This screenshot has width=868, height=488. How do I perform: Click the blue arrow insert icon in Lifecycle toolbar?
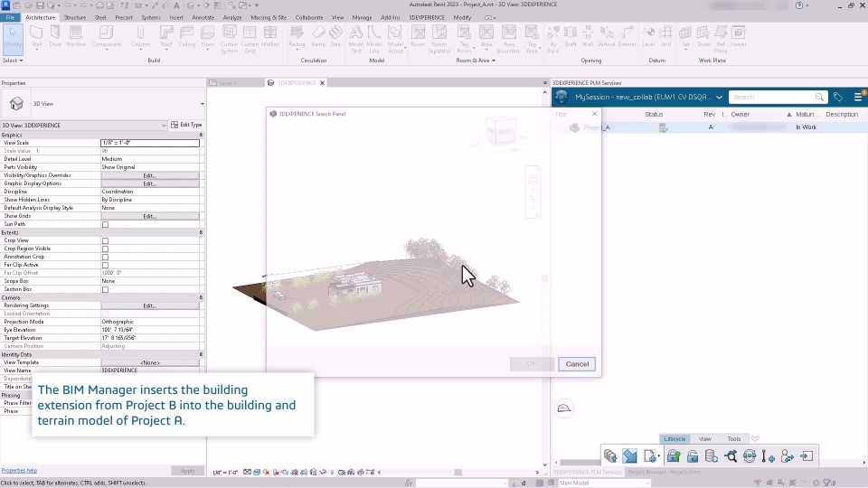tap(629, 455)
